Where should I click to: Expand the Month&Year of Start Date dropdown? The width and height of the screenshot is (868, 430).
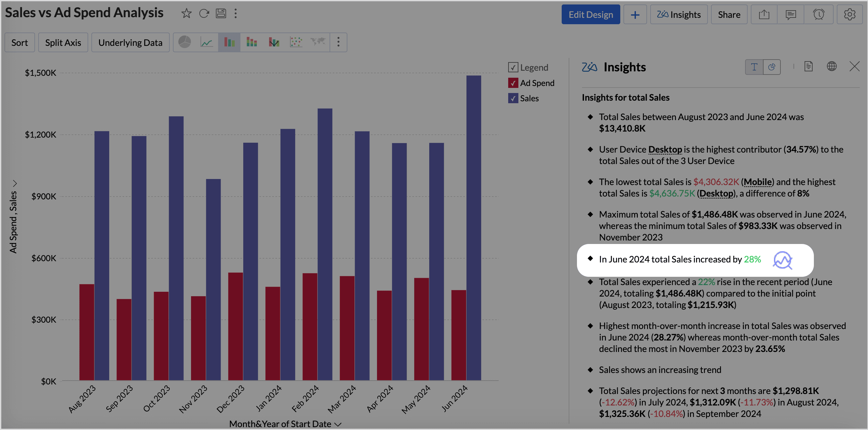coord(338,424)
